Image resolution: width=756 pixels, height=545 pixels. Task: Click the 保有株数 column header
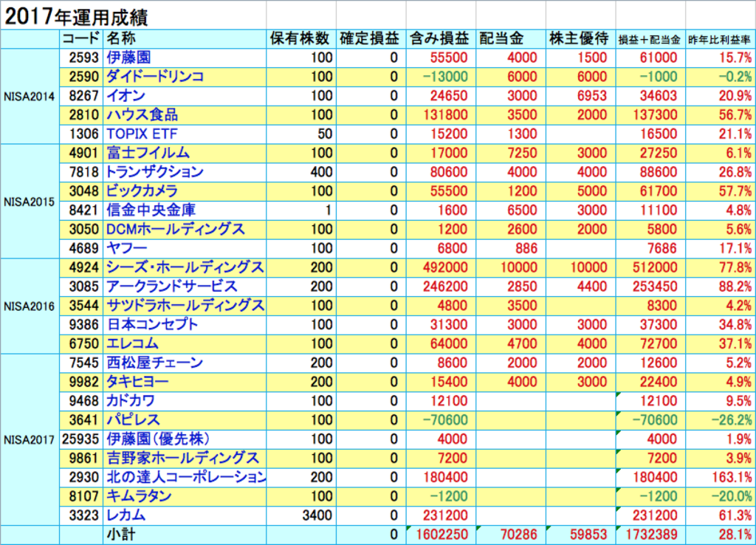[x=300, y=38]
